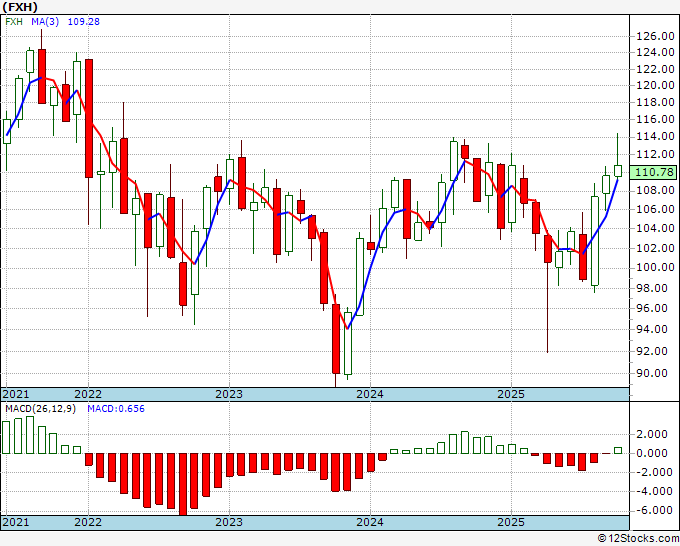
Task: Click the 122.00 price axis label
Action: [655, 69]
